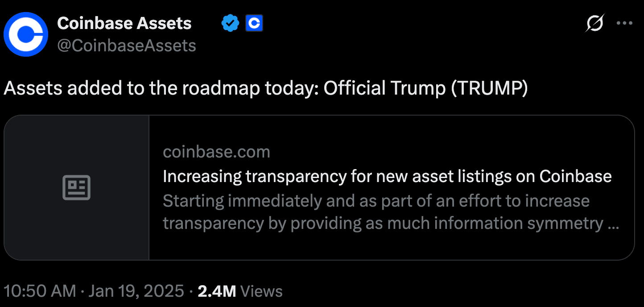The height and width of the screenshot is (307, 644).
Task: Click the Coinbase affiliate square badge
Action: pyautogui.click(x=254, y=23)
